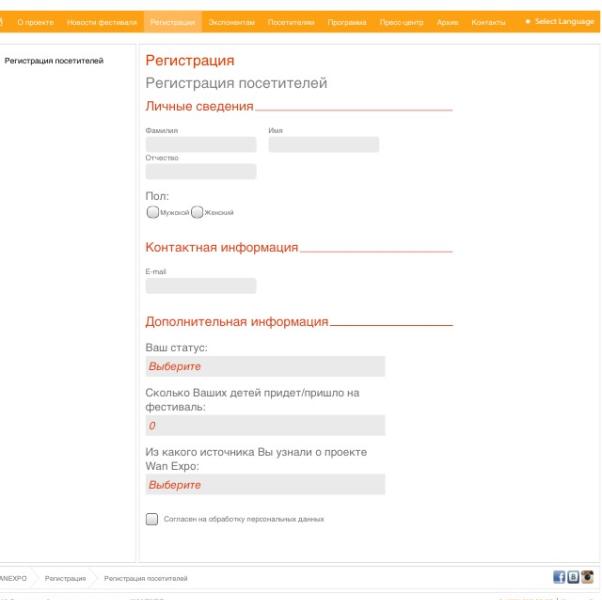Open the VKontakte social icon

tap(573, 577)
